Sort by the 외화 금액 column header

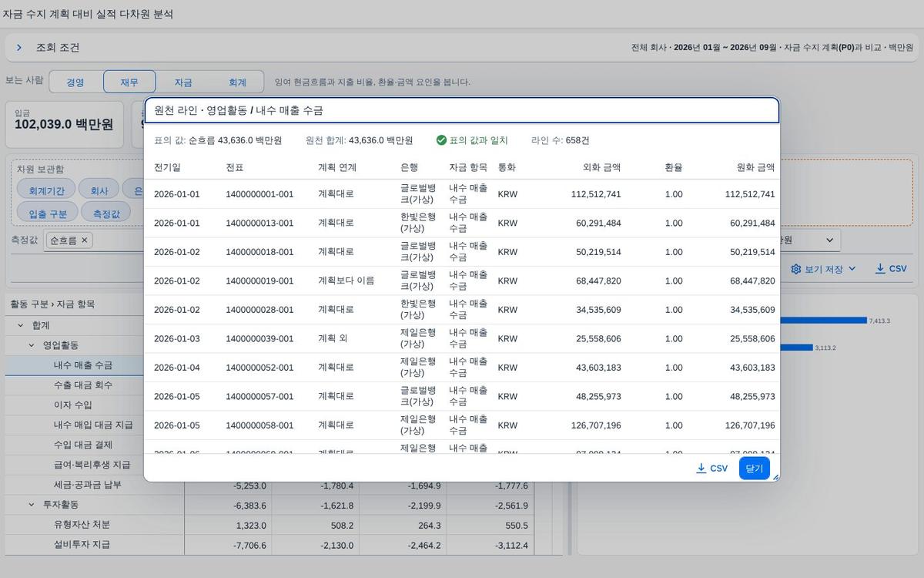(x=601, y=167)
